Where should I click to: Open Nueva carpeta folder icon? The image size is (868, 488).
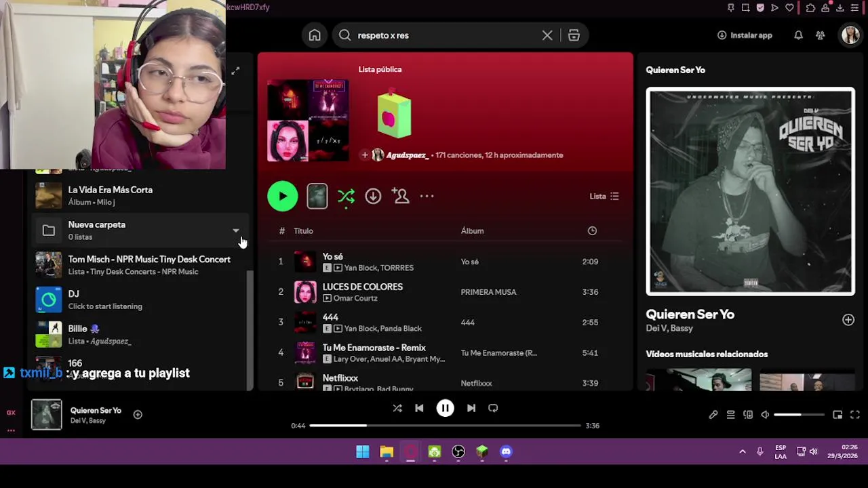pyautogui.click(x=49, y=230)
